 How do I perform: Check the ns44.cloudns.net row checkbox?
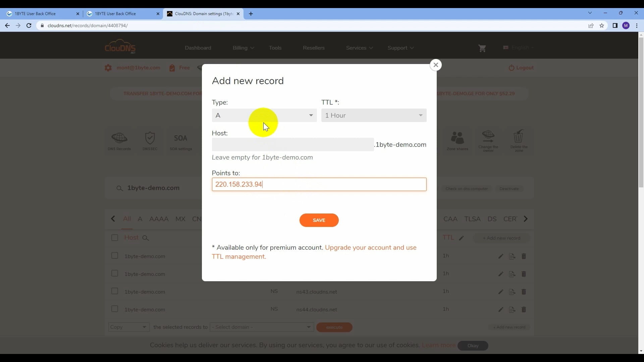pyautogui.click(x=114, y=309)
